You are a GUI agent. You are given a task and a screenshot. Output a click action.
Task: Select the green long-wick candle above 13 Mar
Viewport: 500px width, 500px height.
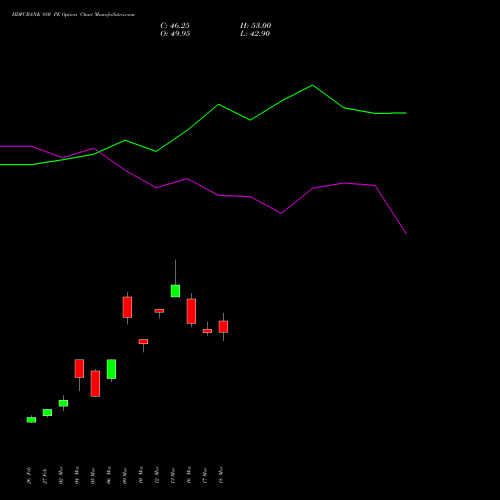(175, 291)
